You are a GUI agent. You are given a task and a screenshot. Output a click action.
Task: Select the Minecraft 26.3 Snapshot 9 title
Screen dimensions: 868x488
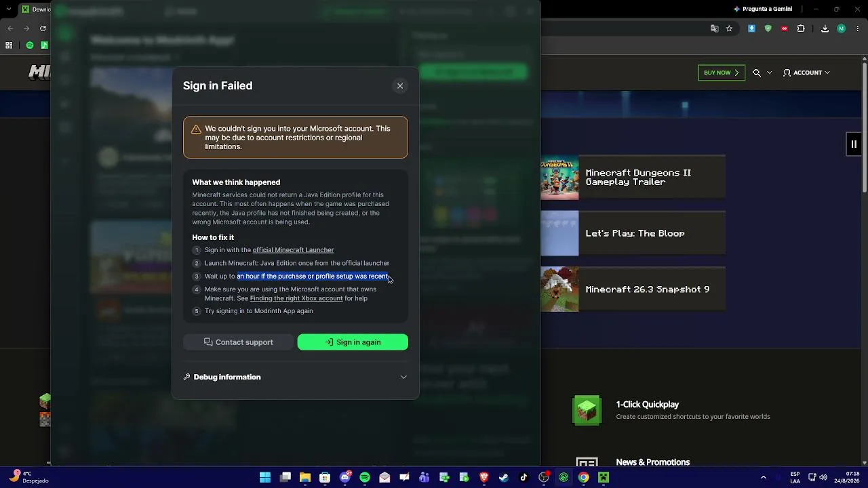pos(648,289)
